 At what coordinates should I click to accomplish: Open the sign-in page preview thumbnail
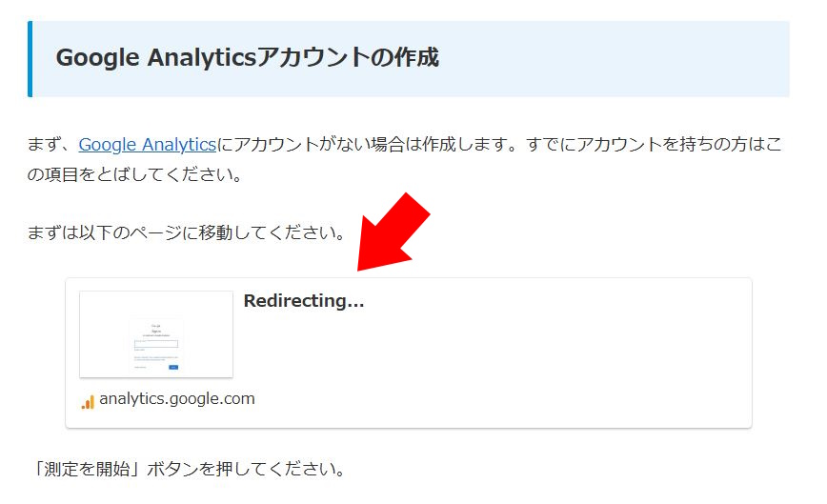point(156,334)
